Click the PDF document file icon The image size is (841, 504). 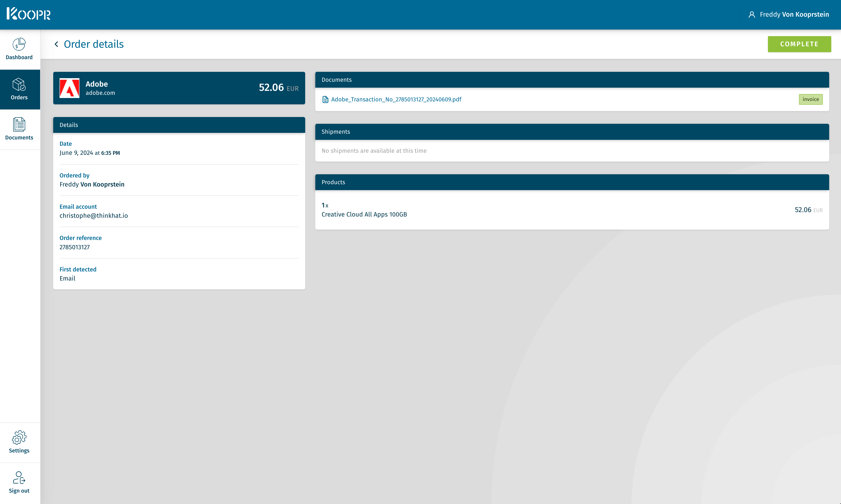coord(325,99)
